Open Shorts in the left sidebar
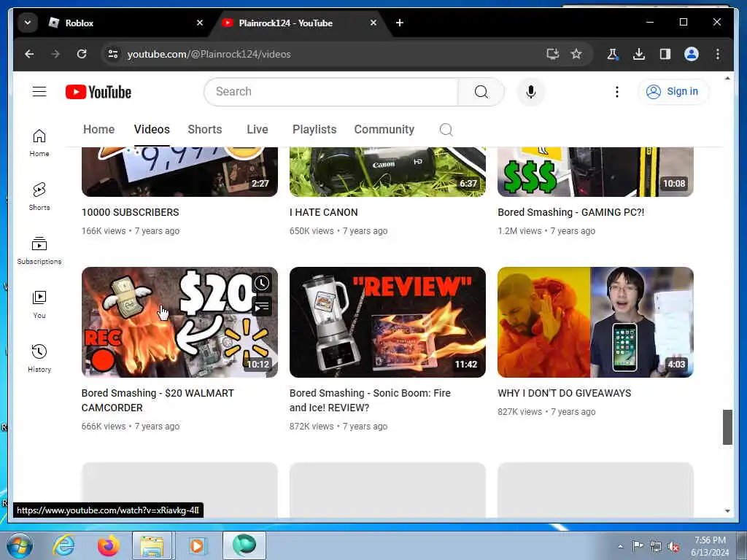 coord(39,196)
